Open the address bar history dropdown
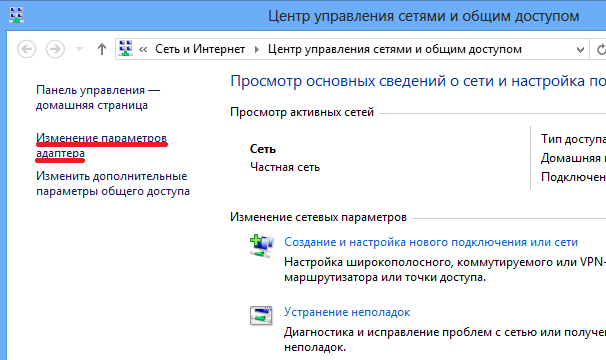 (x=580, y=49)
